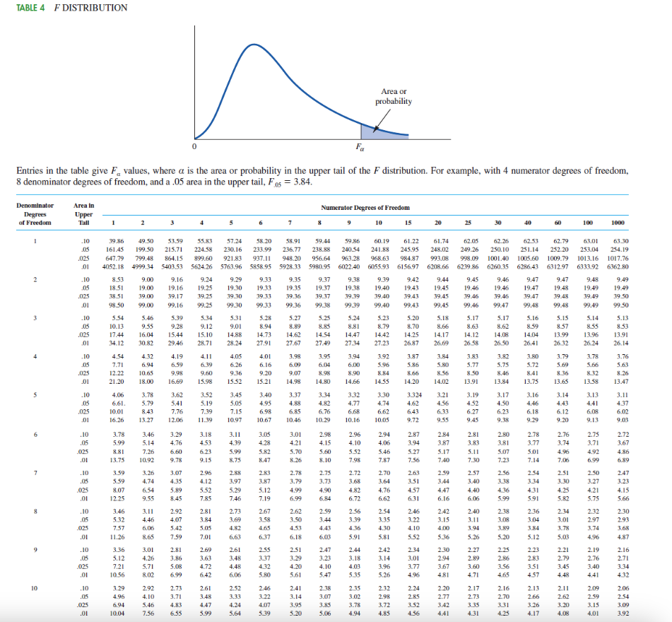Click the cell value '5763.96'
This screenshot has height=622, width=672.
click(231, 266)
